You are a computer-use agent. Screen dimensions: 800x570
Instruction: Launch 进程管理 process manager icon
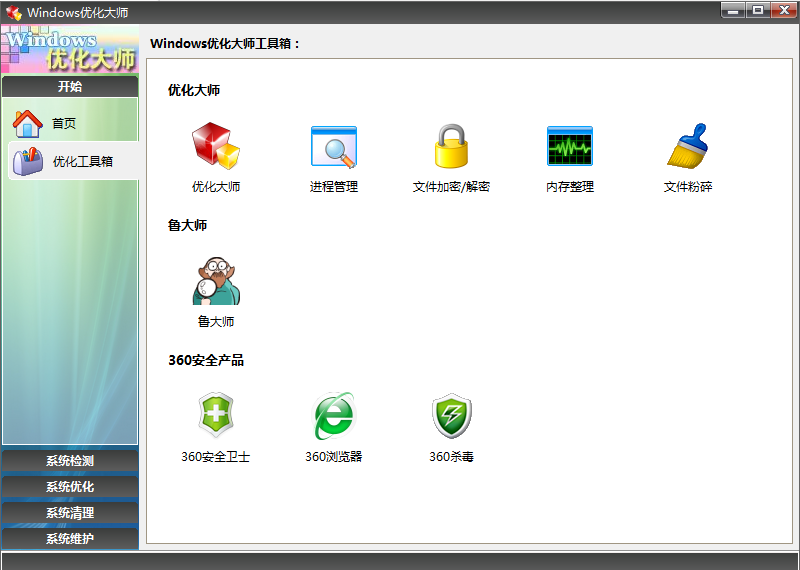click(333, 146)
